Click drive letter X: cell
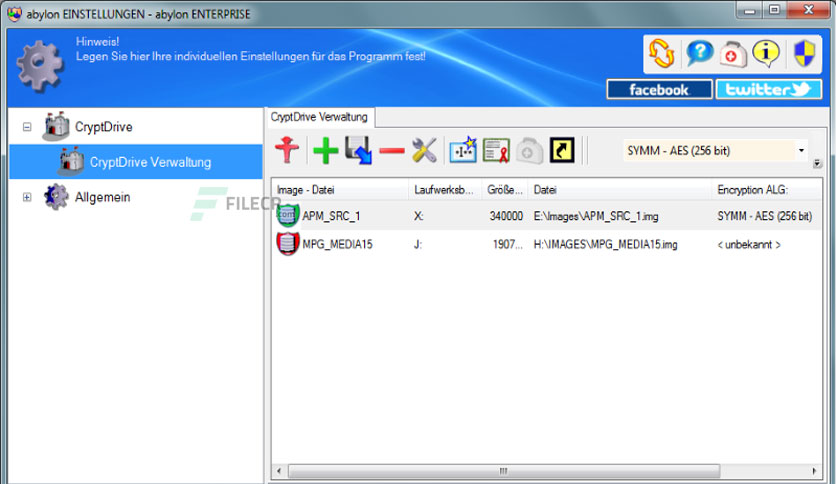Image resolution: width=836 pixels, height=484 pixels. coord(419,216)
